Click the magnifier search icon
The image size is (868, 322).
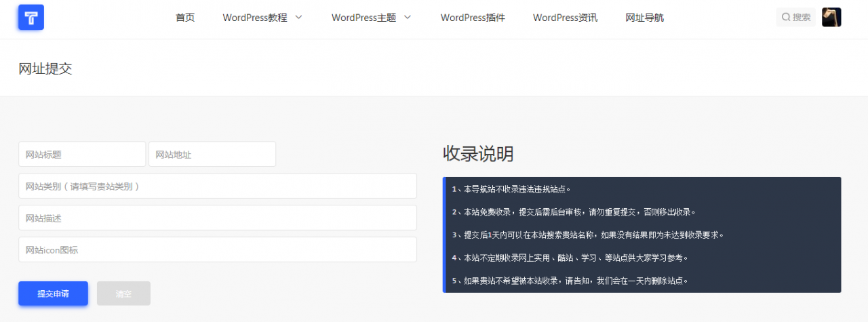786,18
